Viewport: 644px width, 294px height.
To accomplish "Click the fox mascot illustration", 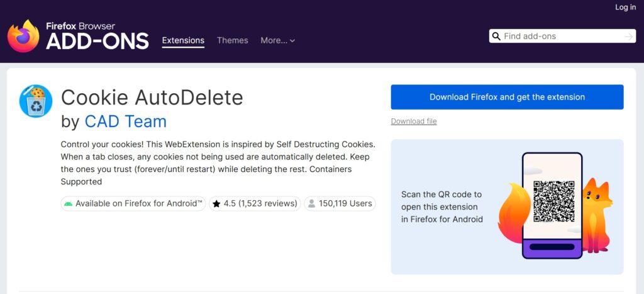I will [x=597, y=215].
